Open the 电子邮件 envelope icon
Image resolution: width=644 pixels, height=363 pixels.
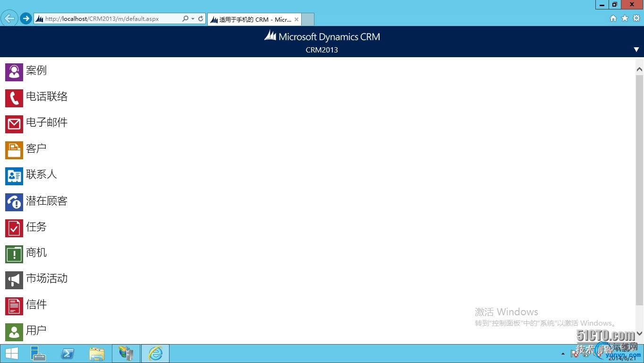tap(14, 124)
